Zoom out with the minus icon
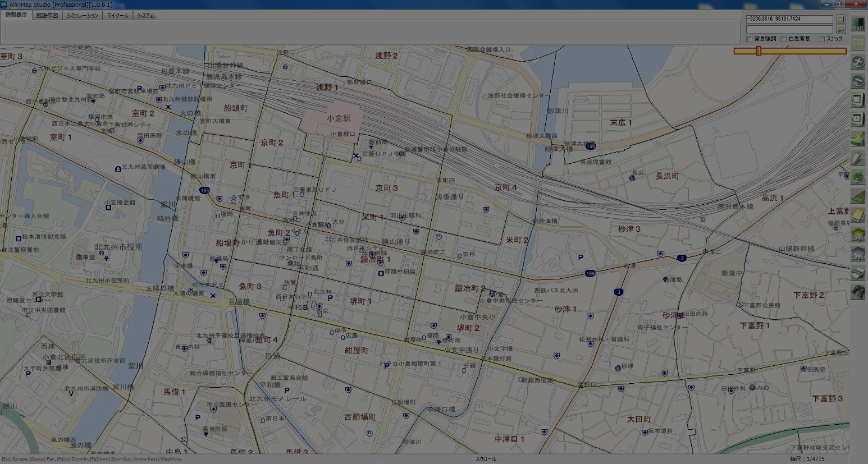This screenshot has height=464, width=868. tap(858, 81)
